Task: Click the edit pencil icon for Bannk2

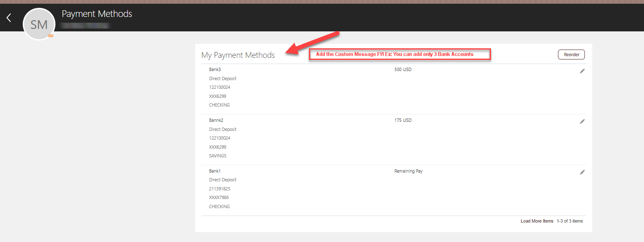Action: click(582, 121)
